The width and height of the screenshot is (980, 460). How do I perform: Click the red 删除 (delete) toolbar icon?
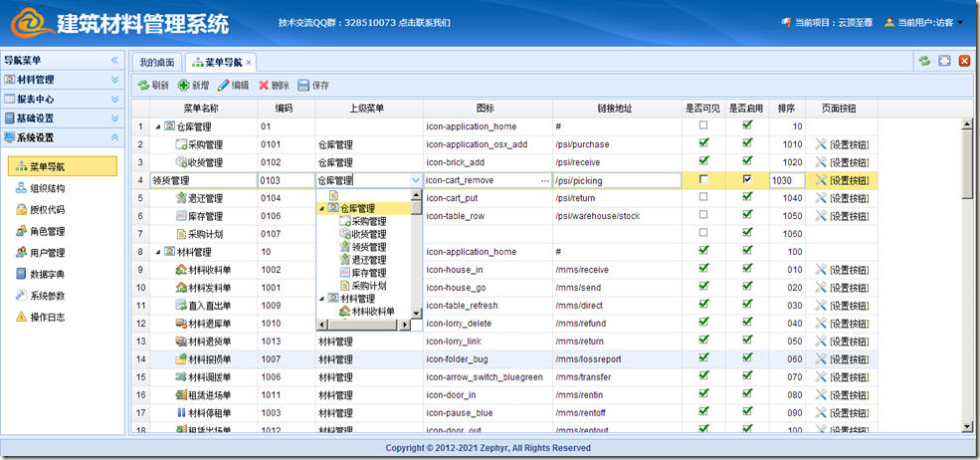coord(264,86)
